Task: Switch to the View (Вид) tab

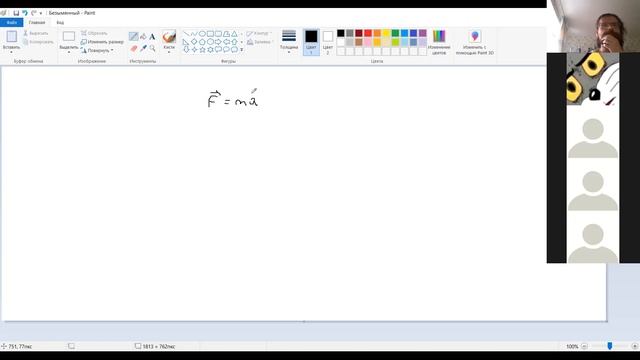Action: (60, 22)
